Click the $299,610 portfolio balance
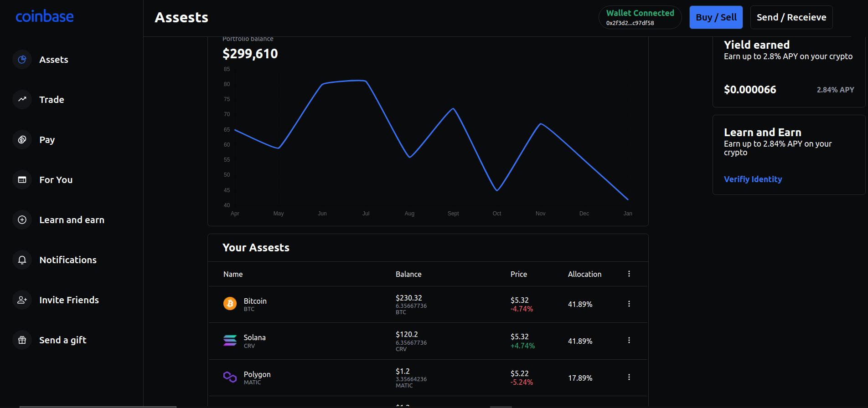This screenshot has height=408, width=868. (250, 54)
